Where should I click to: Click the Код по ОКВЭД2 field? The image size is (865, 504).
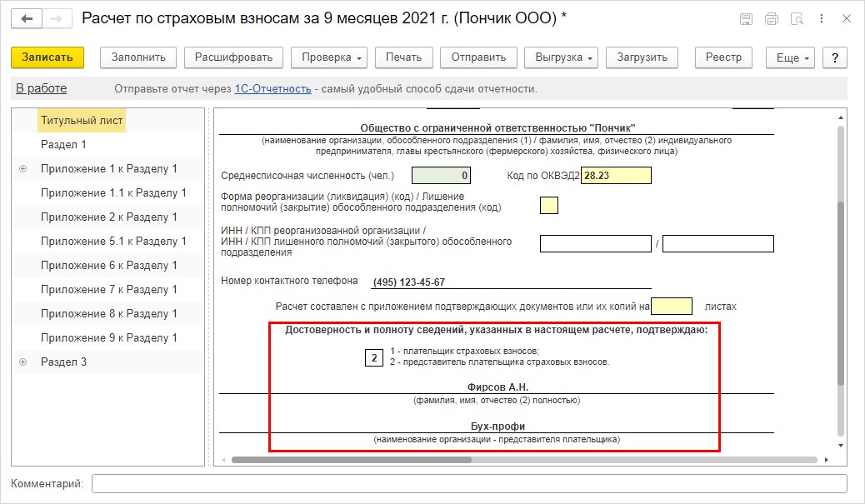[616, 175]
